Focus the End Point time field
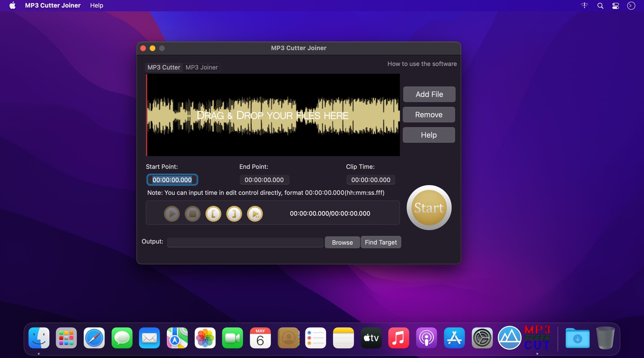This screenshot has width=644, height=358. 264,180
